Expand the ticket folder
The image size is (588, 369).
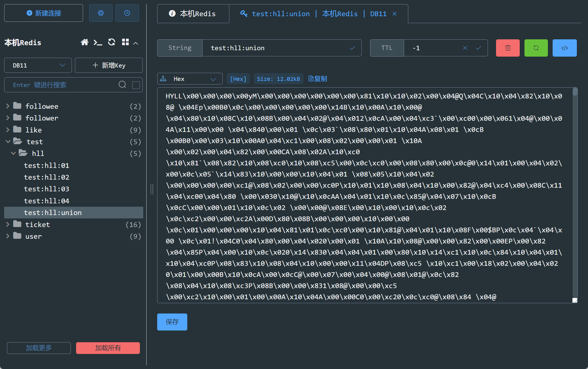tap(8, 224)
